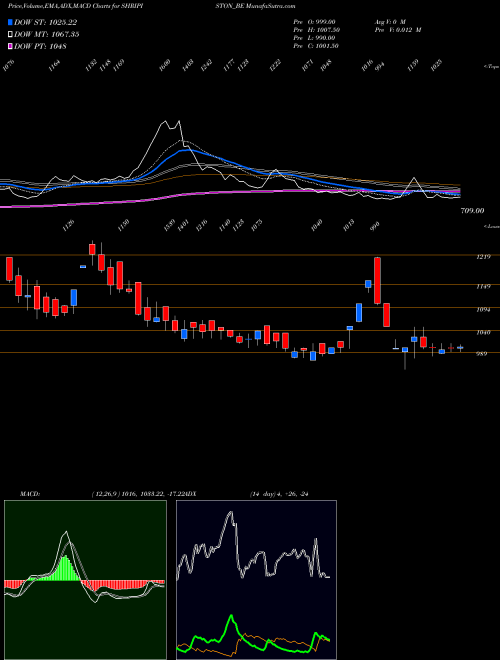Click the '(14 day) 4, +26, -24' ADX values

pos(279,494)
